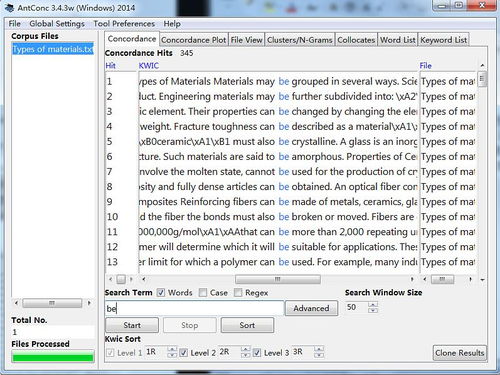Click the search term input field
Image resolution: width=500 pixels, height=375 pixels.
[194, 308]
